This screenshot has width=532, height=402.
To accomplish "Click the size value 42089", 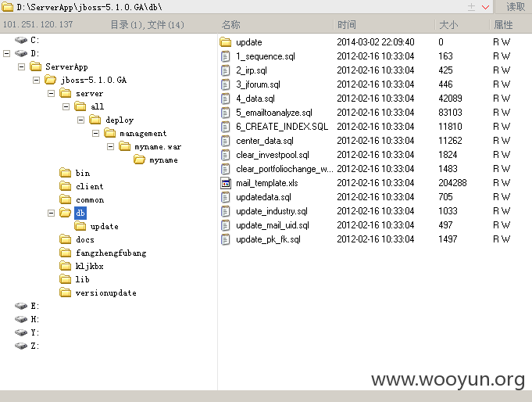I will pyautogui.click(x=450, y=99).
